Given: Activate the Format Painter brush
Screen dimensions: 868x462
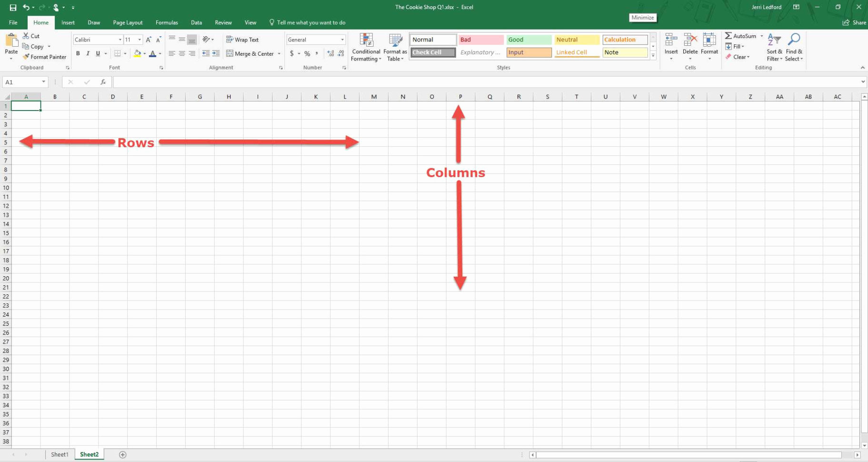Looking at the screenshot, I should 26,57.
